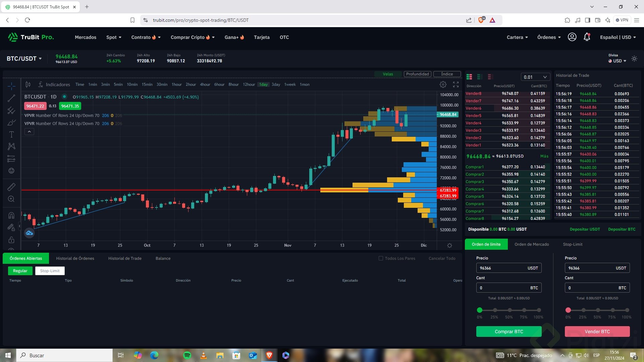The width and height of the screenshot is (644, 362).
Task: Switch the chart to Profundidad view
Action: click(417, 74)
